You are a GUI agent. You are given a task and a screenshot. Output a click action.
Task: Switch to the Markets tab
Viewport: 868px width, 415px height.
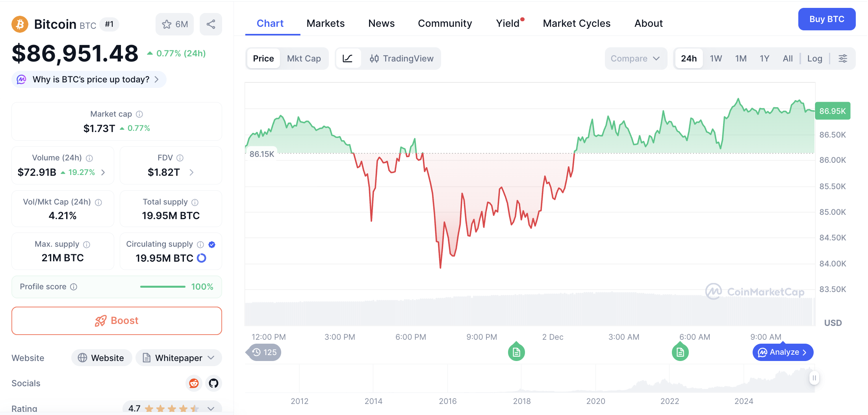pos(325,24)
